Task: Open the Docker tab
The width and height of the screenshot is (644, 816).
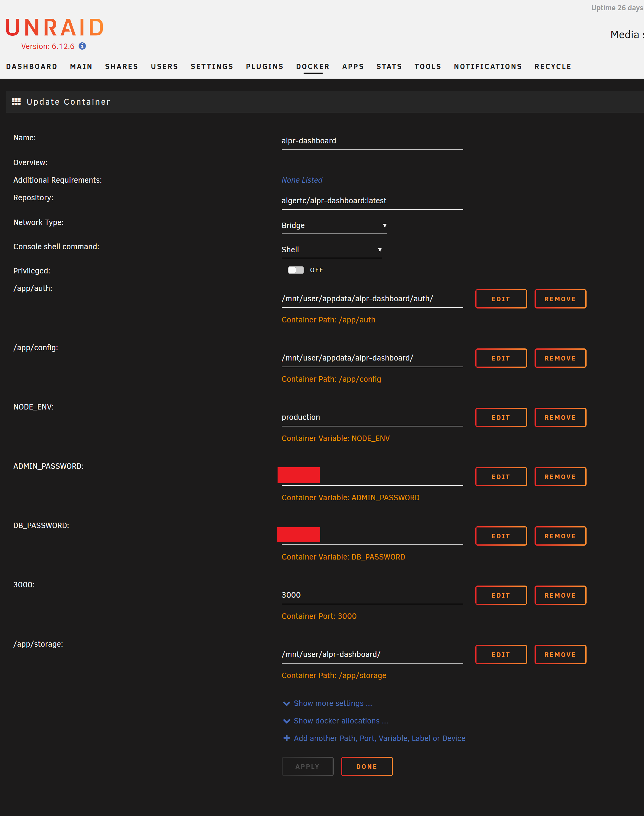Action: (x=313, y=66)
